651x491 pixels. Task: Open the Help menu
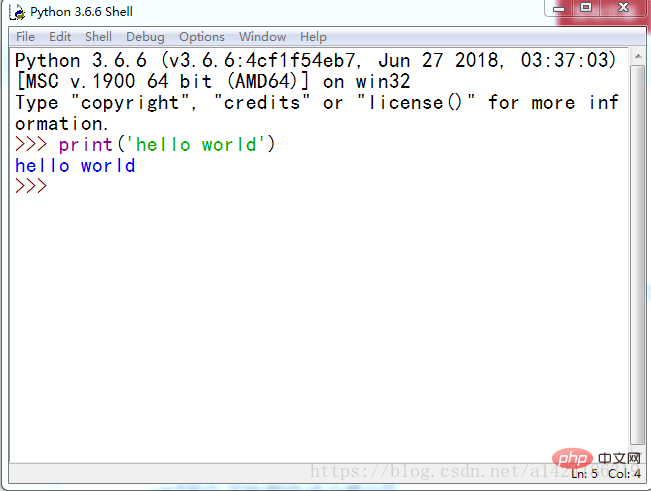(x=313, y=37)
